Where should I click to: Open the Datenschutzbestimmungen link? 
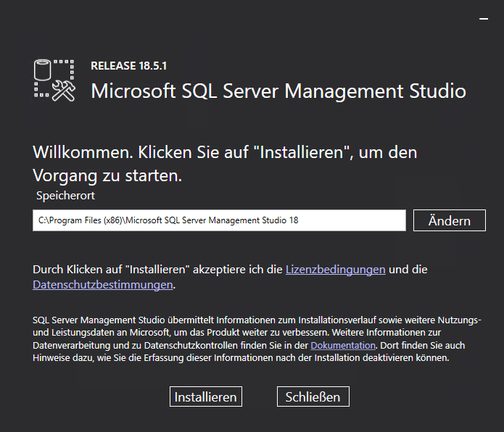coord(102,285)
